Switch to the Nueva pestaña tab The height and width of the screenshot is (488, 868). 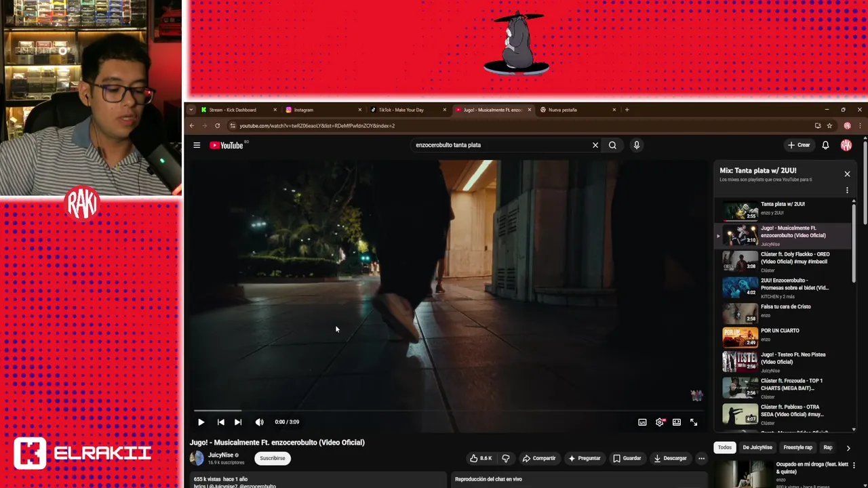(x=562, y=110)
